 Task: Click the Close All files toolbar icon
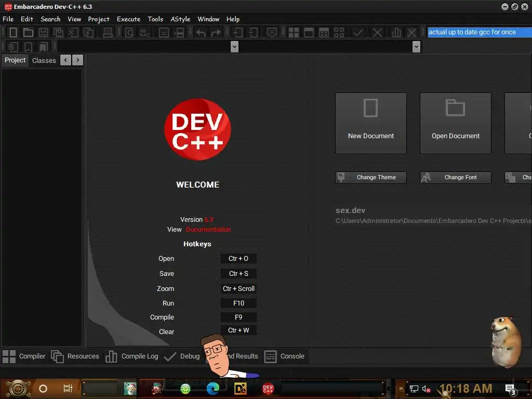point(88,33)
